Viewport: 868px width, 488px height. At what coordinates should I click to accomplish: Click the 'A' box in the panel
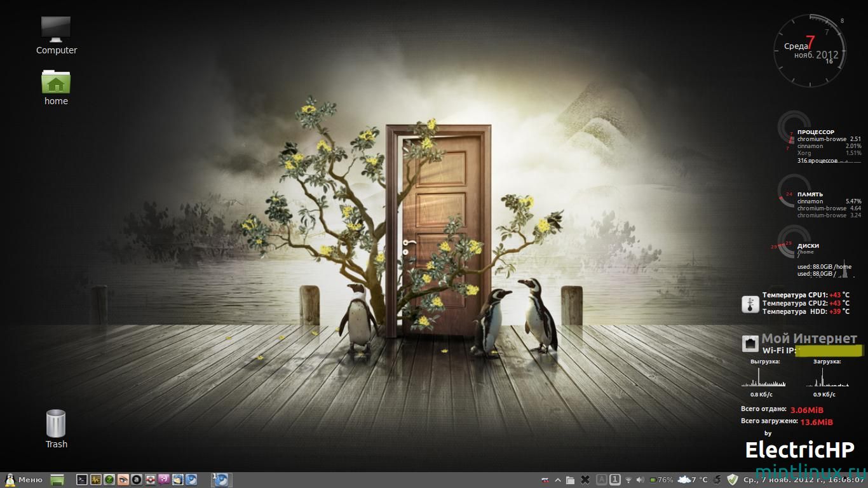pyautogui.click(x=602, y=480)
